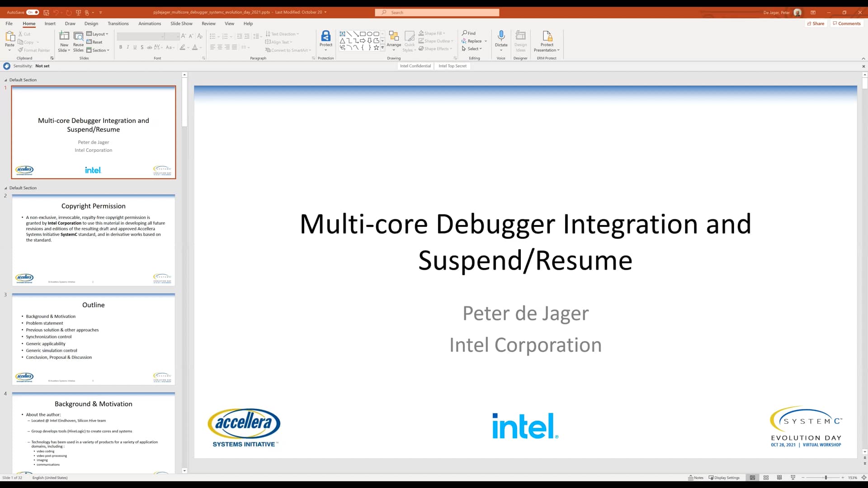The width and height of the screenshot is (868, 488).
Task: Apply Intel Top Secret label
Action: click(x=452, y=66)
